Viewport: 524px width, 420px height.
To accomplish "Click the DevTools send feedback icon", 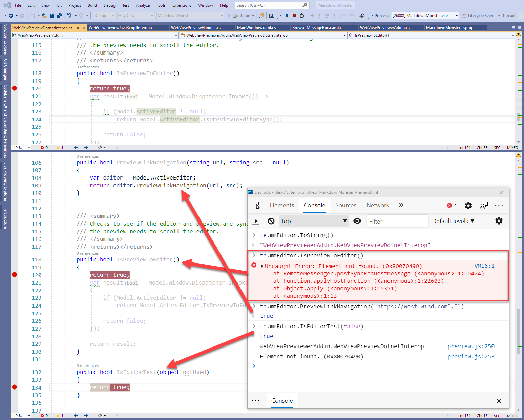I will (x=484, y=205).
